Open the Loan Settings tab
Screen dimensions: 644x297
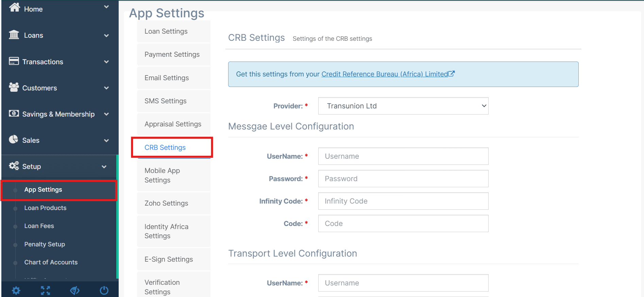coord(174,31)
